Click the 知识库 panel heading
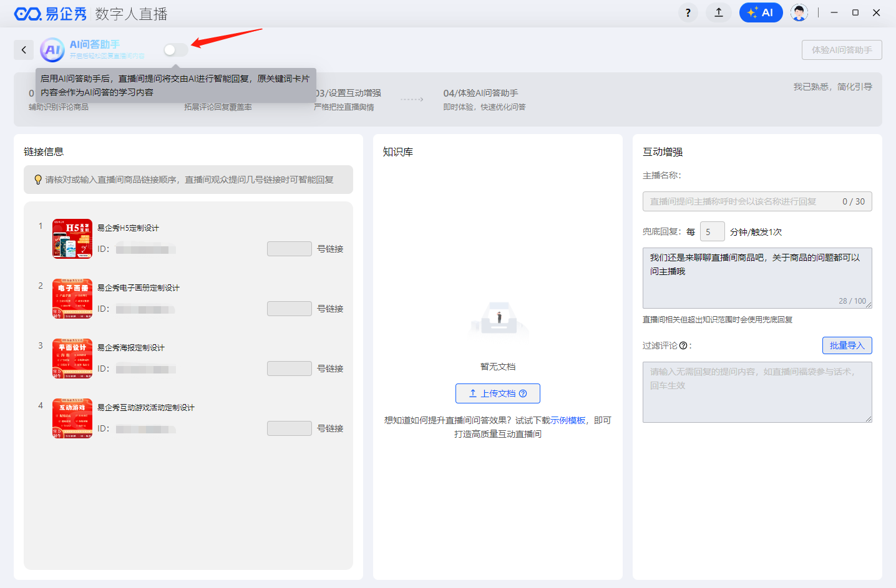The image size is (896, 588). point(398,152)
